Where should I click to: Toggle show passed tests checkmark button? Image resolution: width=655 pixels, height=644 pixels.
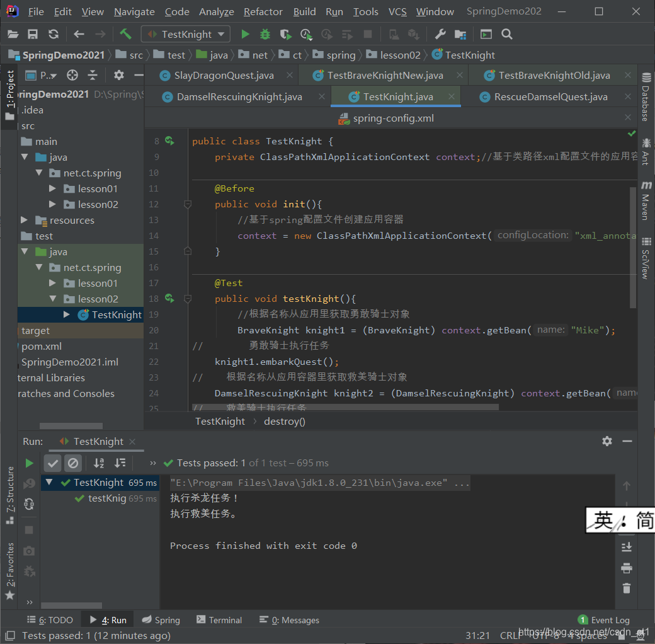click(53, 463)
